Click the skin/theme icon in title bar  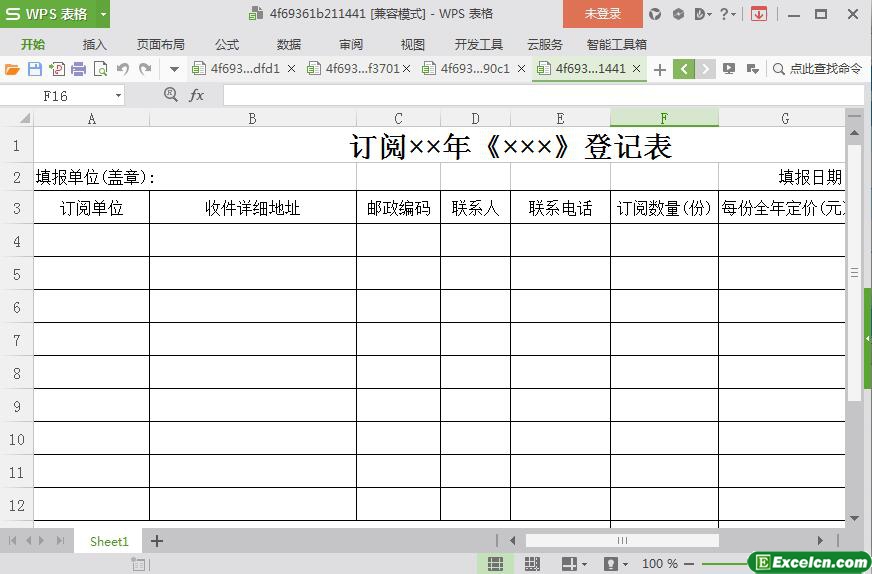pyautogui.click(x=655, y=14)
